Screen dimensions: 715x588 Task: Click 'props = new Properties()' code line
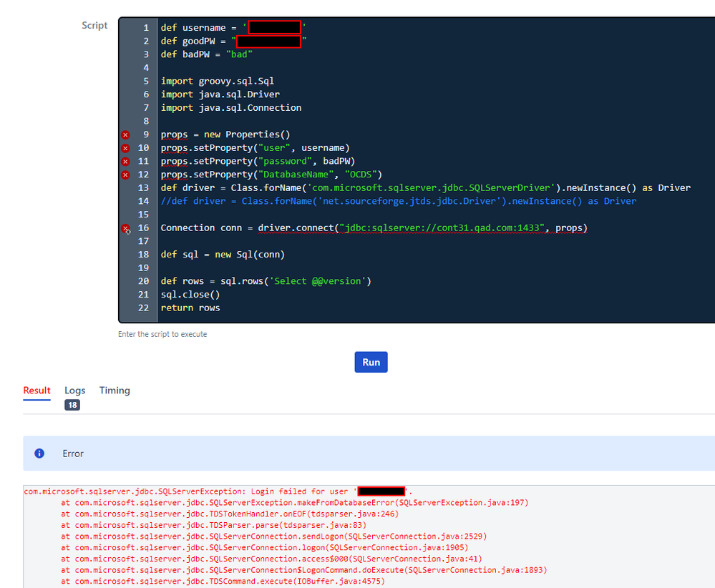tap(225, 134)
